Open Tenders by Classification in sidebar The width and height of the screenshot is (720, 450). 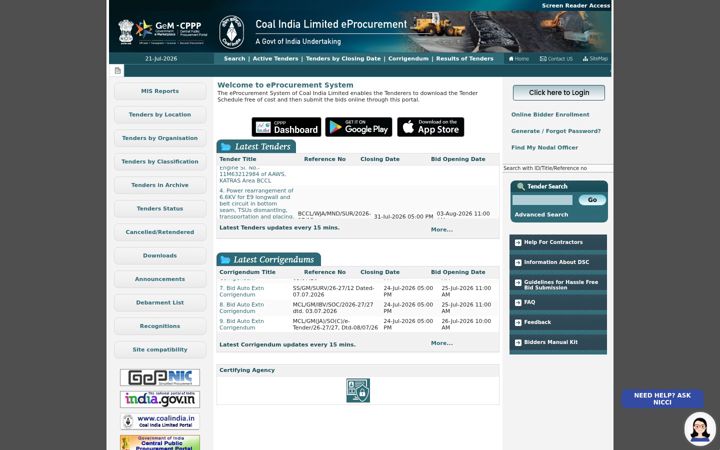[x=160, y=162]
